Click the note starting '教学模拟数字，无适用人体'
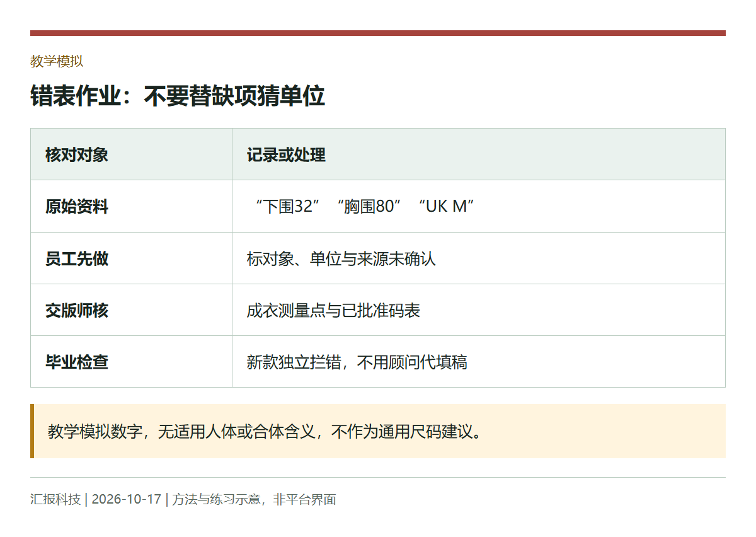This screenshot has height=537, width=756. (378, 431)
